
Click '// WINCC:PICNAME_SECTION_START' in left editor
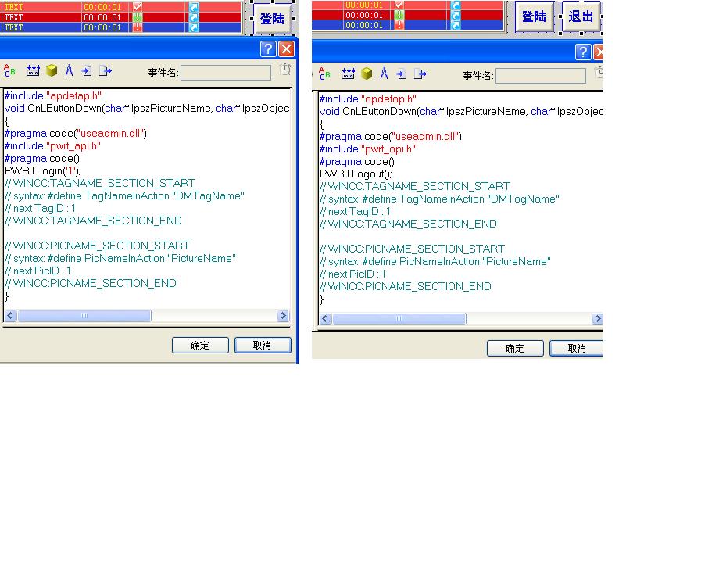click(x=97, y=246)
